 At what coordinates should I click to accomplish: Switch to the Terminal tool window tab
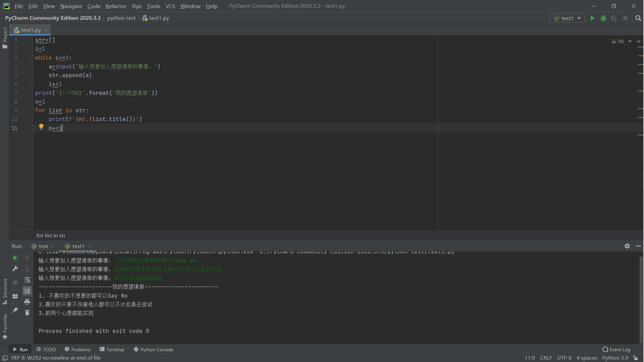coord(112,349)
